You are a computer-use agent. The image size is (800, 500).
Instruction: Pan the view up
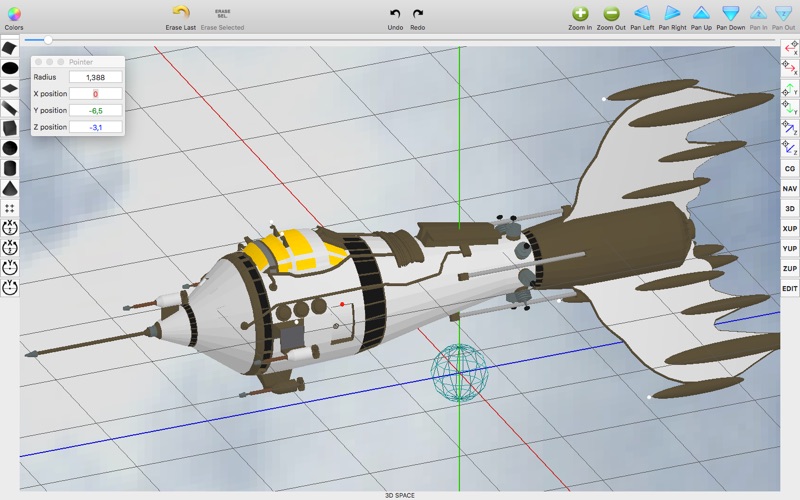click(x=701, y=13)
